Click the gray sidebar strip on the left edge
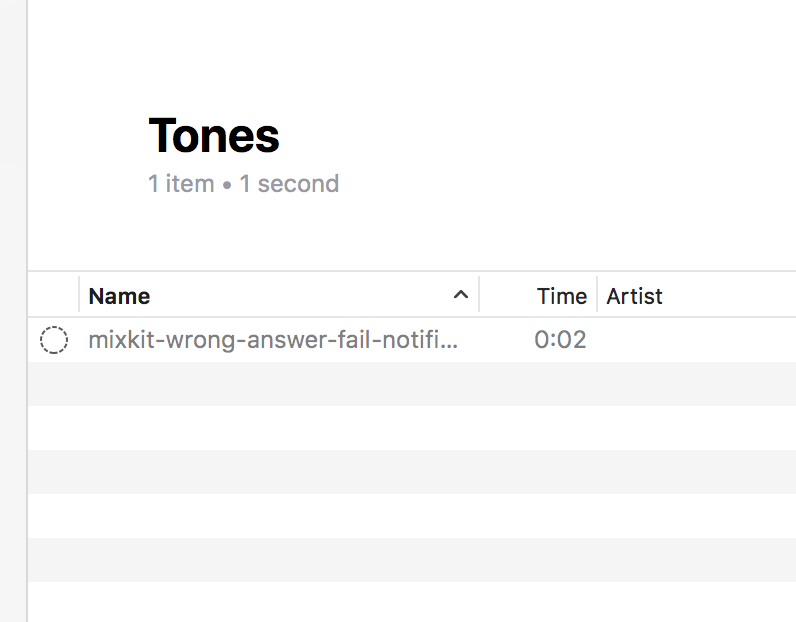Viewport: 796px width, 622px height. [13, 300]
